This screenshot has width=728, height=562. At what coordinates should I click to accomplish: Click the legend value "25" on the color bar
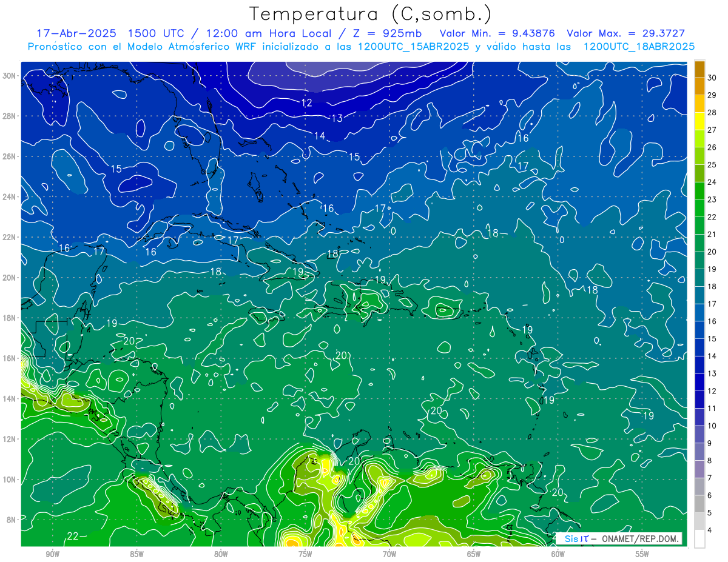tap(712, 164)
